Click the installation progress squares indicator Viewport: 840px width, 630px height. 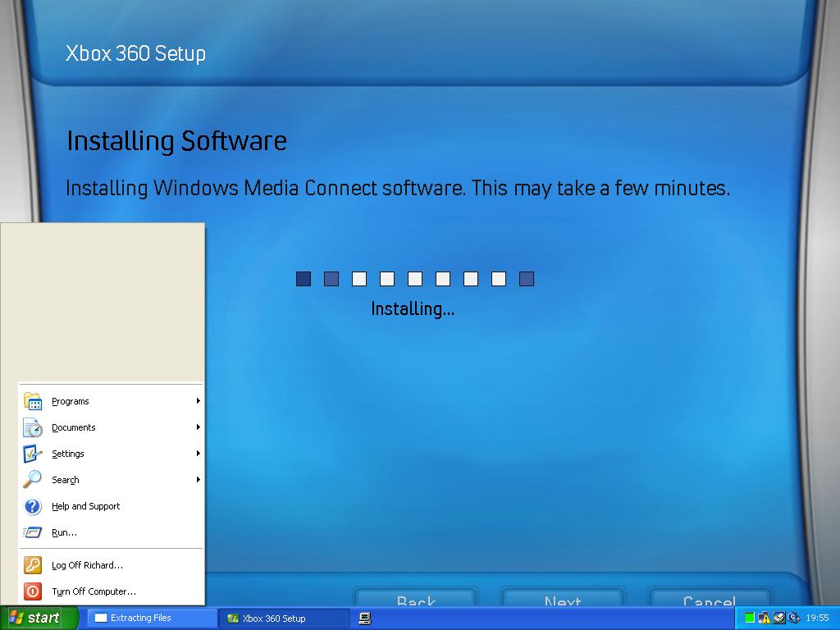[414, 279]
